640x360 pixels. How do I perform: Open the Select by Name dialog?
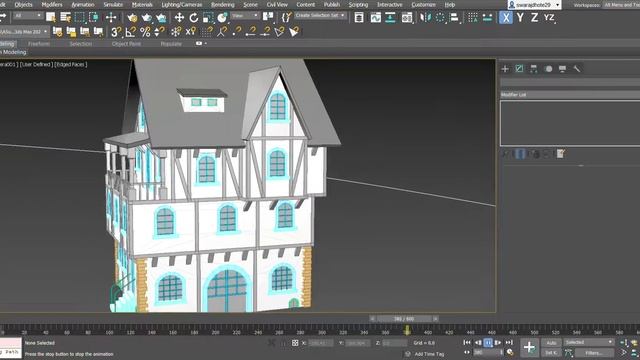[x=65, y=18]
